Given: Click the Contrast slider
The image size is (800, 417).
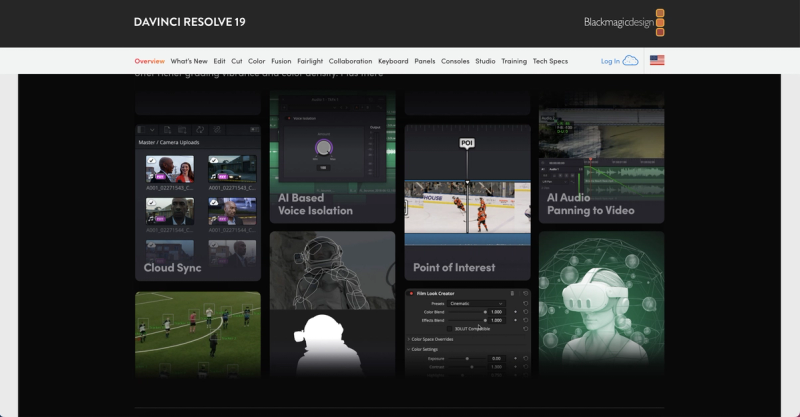Looking at the screenshot, I should [467, 366].
